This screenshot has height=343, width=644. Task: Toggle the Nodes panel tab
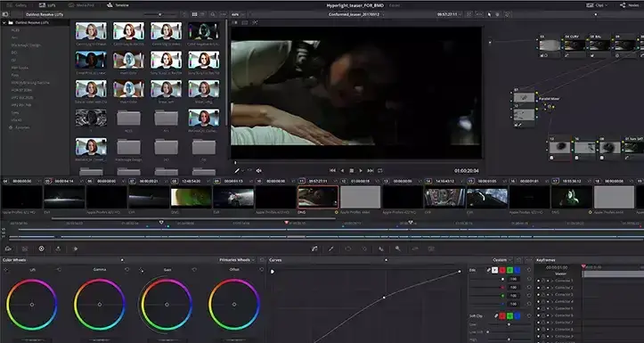(630, 5)
